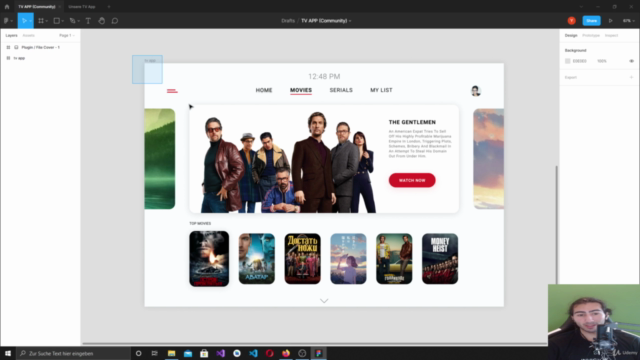Click the TOP MOVIES label

click(200, 223)
